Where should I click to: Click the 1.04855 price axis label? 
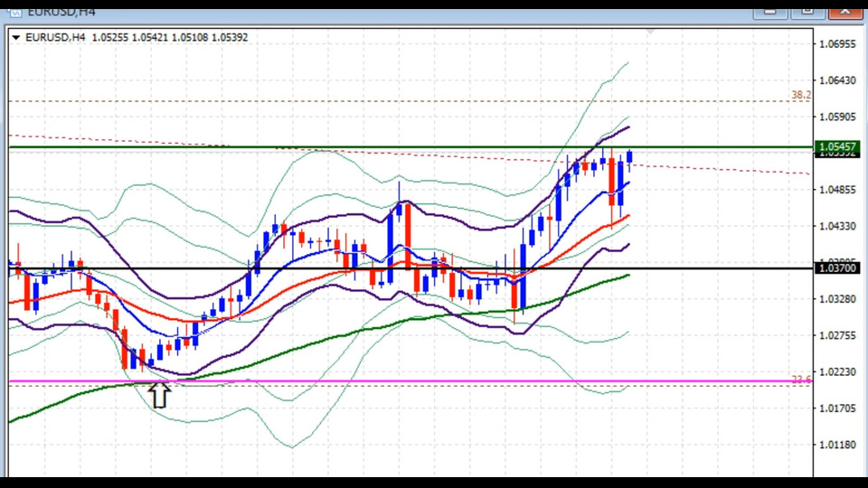[837, 190]
